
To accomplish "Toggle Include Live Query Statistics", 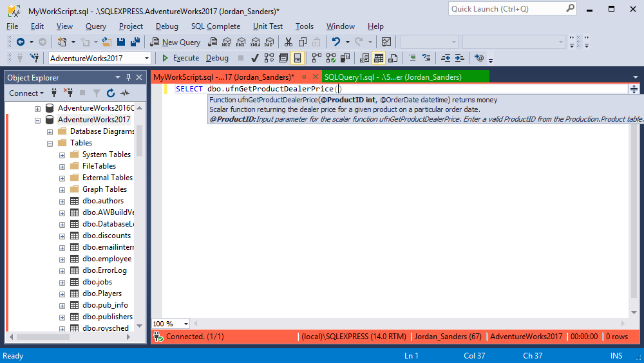I will [331, 58].
